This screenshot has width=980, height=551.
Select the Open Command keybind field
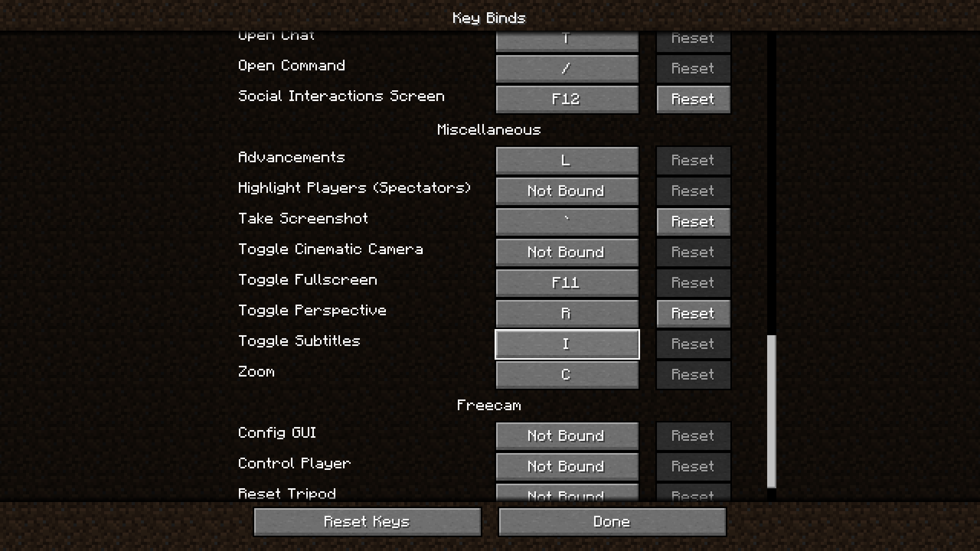pos(567,69)
